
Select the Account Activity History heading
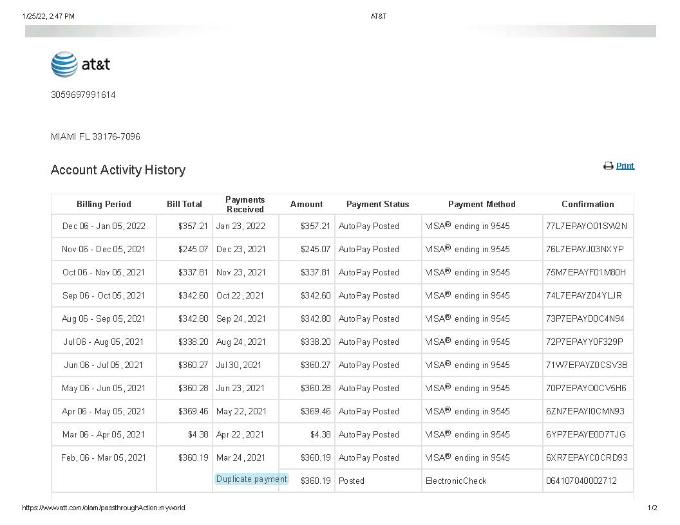click(x=118, y=170)
